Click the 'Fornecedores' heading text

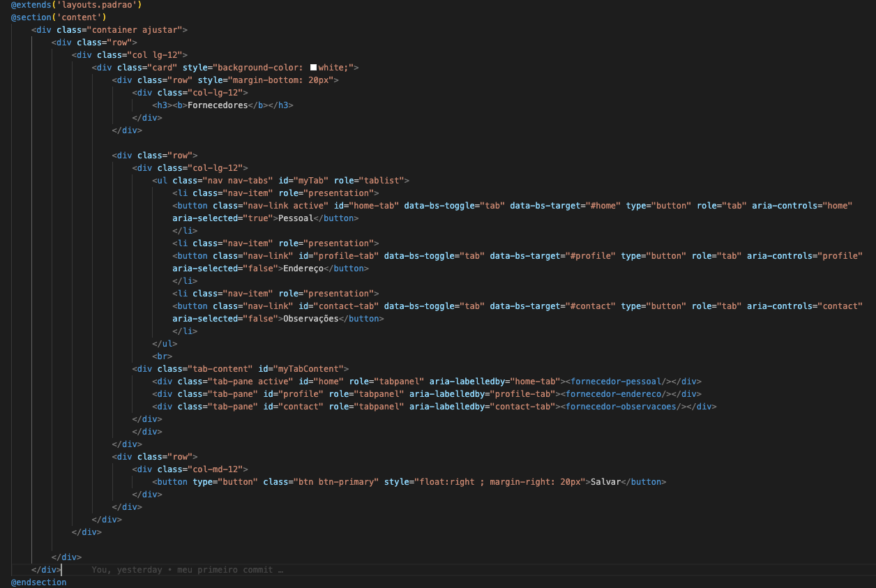click(218, 105)
